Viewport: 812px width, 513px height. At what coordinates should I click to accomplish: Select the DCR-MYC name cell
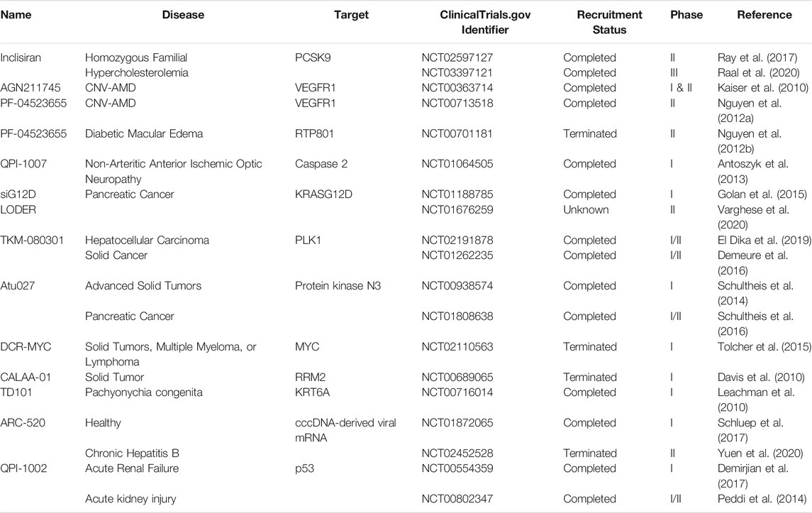coord(26,347)
